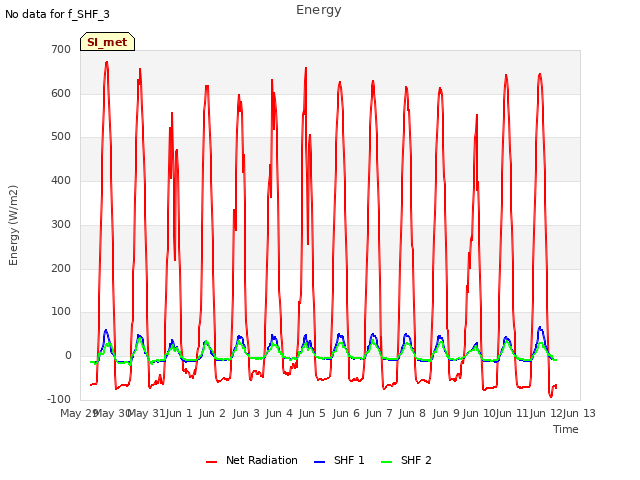Click the 700 y-axis tick label

61,49
